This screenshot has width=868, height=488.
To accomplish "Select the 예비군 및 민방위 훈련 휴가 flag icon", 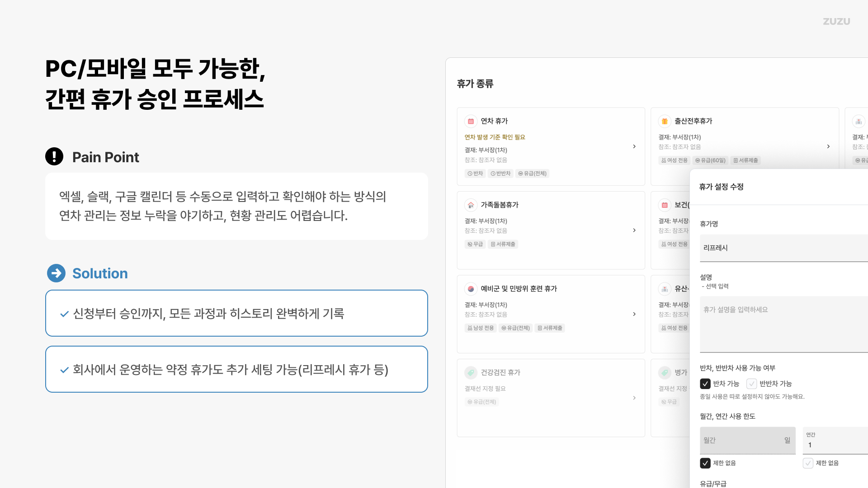I will click(x=471, y=289).
